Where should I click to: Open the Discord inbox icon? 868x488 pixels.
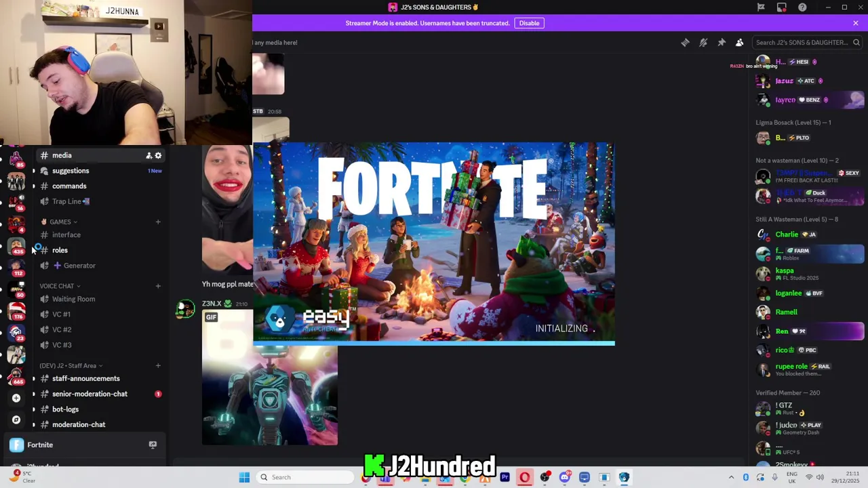[782, 7]
